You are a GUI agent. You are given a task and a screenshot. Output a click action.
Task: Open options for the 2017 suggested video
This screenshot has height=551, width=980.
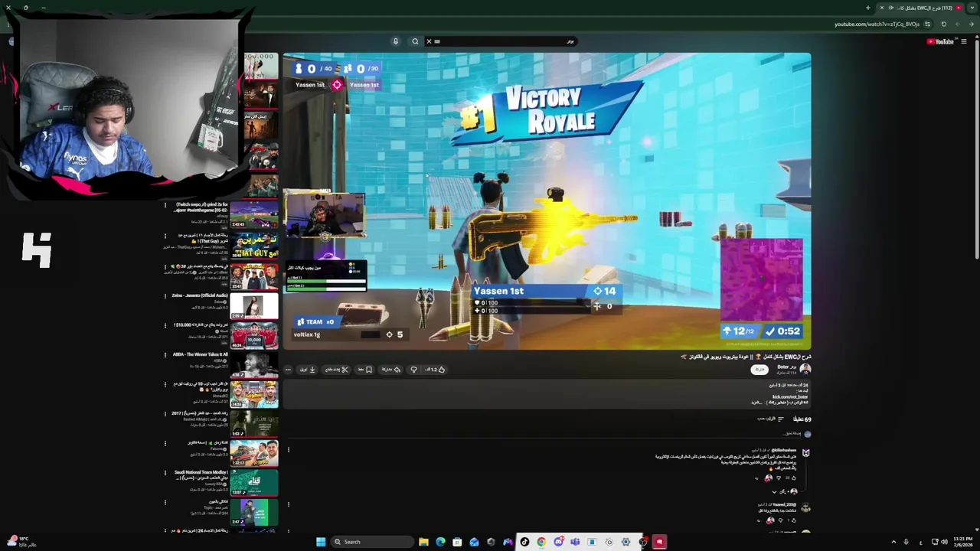click(165, 414)
